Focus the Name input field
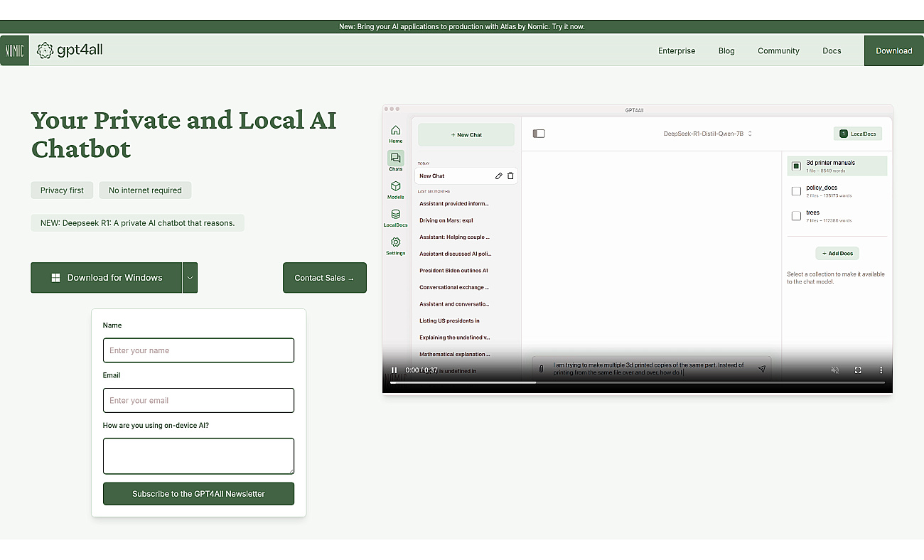Viewport: 924px width, 560px height. coord(198,350)
